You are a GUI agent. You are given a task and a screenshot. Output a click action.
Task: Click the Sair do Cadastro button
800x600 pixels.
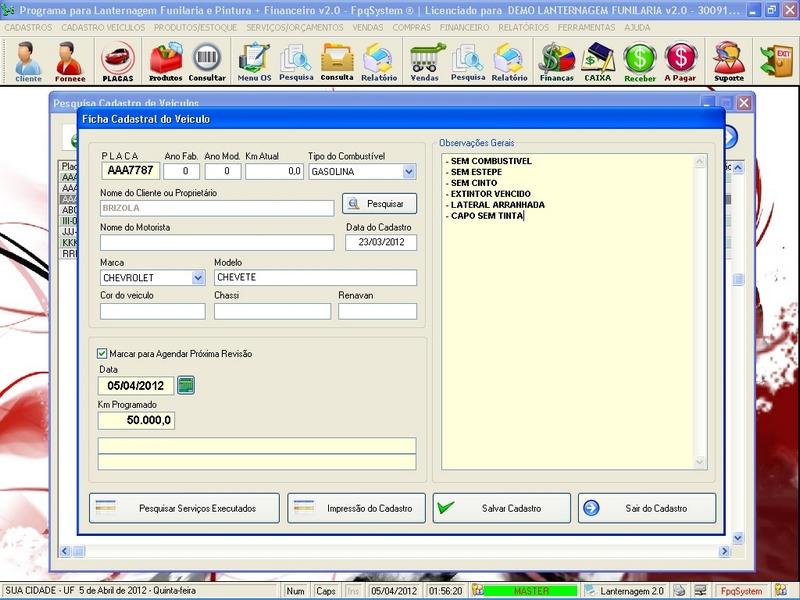tap(647, 508)
